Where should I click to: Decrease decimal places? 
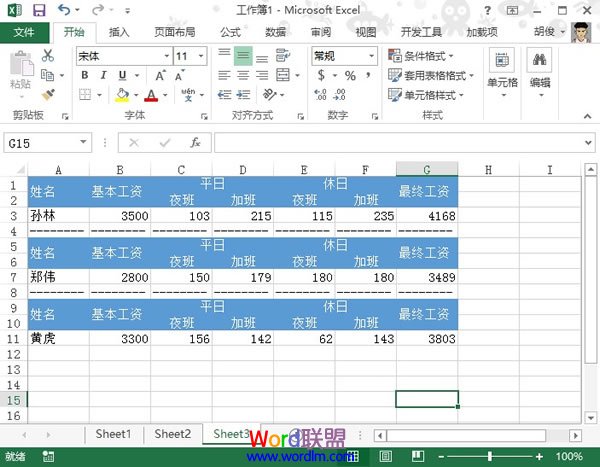(x=339, y=94)
